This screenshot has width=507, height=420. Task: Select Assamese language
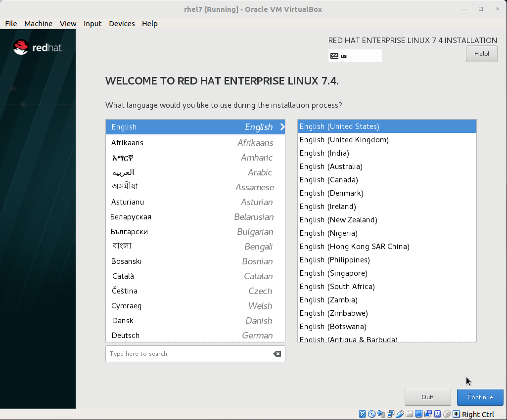coord(195,187)
